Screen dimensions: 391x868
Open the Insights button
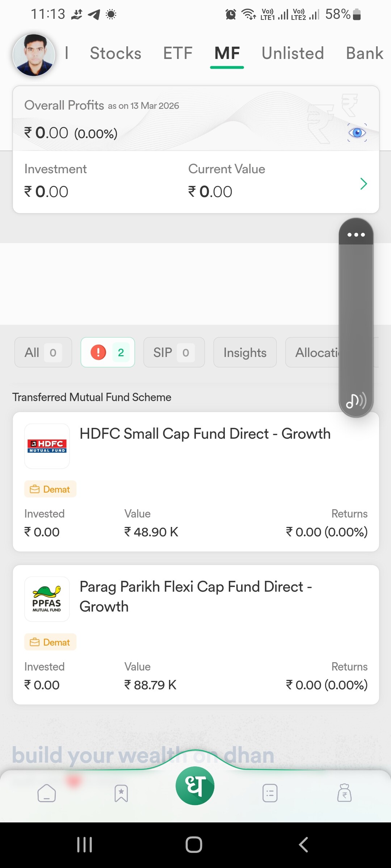point(245,352)
